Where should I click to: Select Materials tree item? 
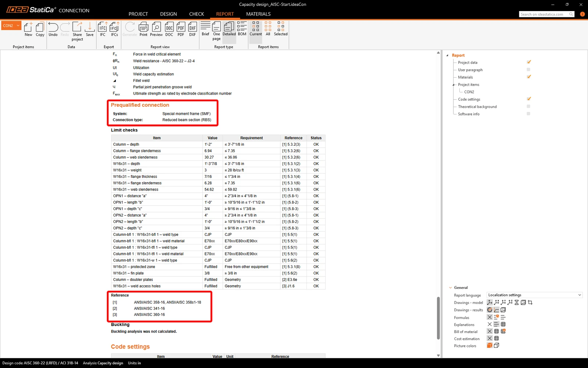[x=465, y=77]
